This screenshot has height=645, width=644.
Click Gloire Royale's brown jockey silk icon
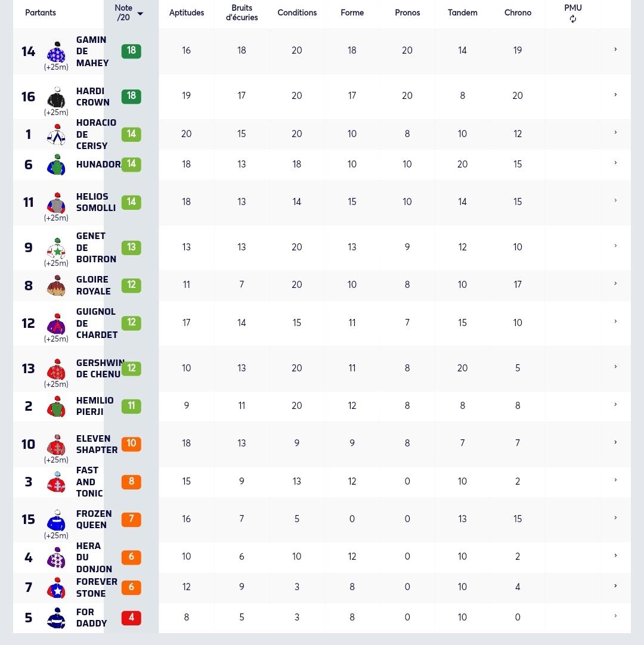pyautogui.click(x=57, y=286)
